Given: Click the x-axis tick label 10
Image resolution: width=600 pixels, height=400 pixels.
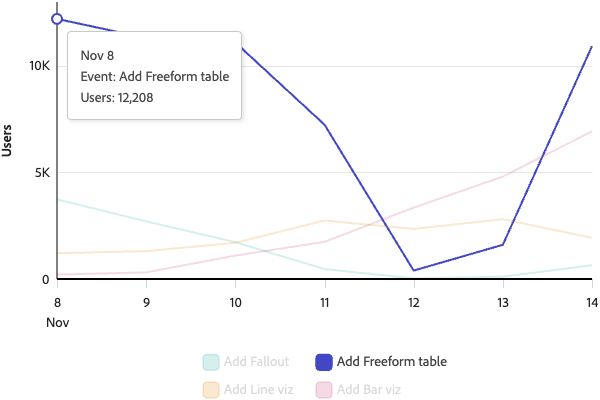Looking at the screenshot, I should (x=235, y=302).
